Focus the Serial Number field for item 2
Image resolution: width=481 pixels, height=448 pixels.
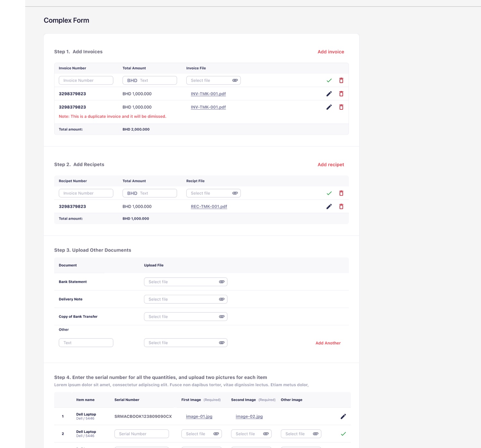click(142, 434)
